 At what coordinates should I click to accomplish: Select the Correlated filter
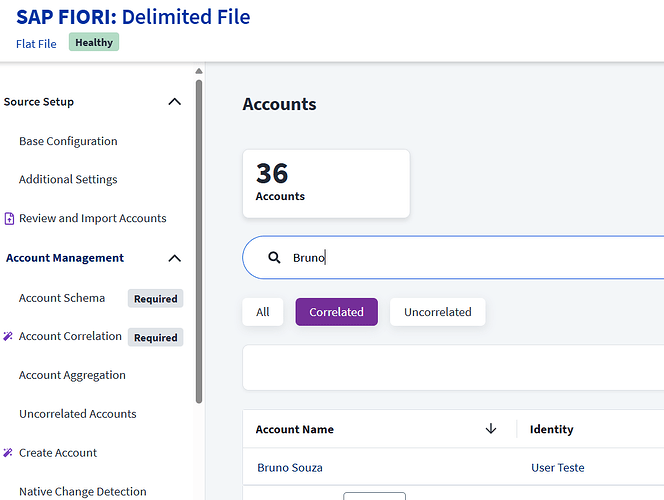336,312
